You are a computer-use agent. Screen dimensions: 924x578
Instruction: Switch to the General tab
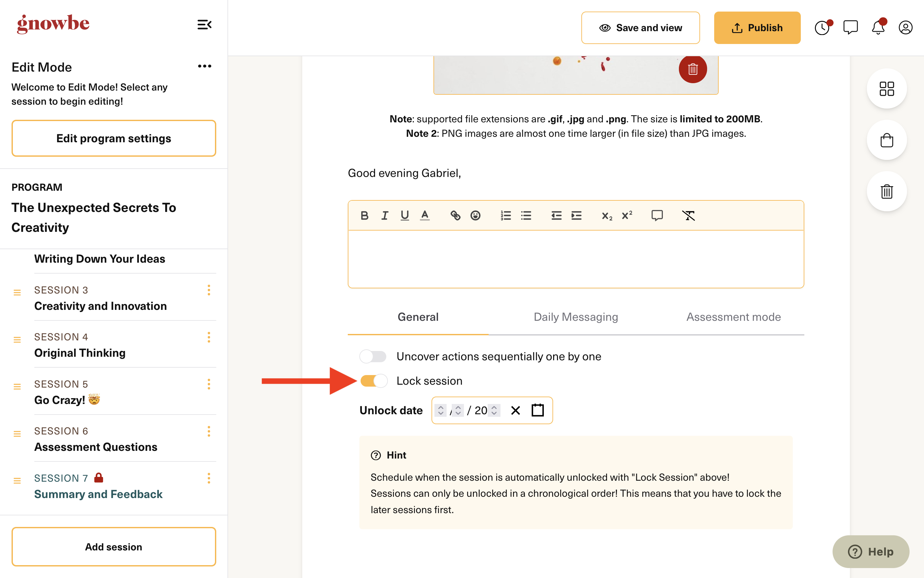coord(418,317)
